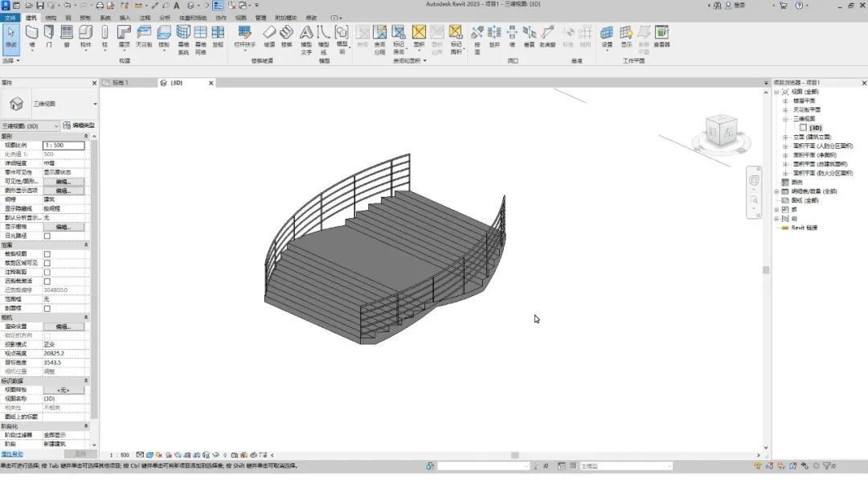This screenshot has height=489, width=868.
Task: Collapse the 3D views (三维视图) tree node
Action: point(785,119)
